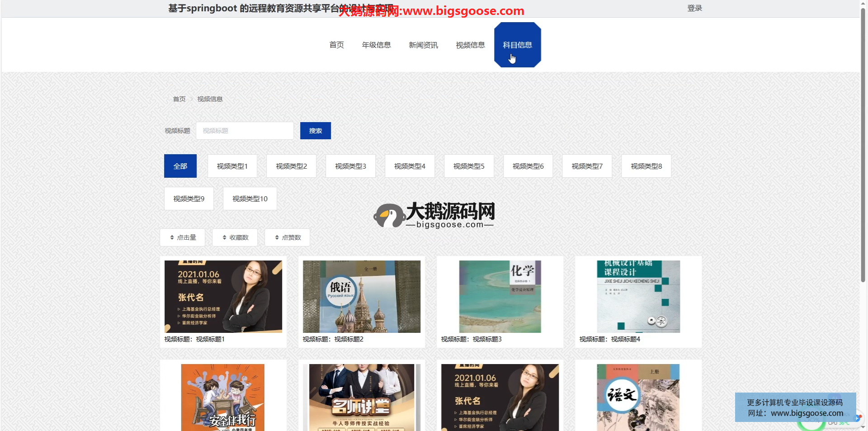Image resolution: width=868 pixels, height=431 pixels.
Task: Open the 化学 book cover thumbnail
Action: [x=500, y=297]
